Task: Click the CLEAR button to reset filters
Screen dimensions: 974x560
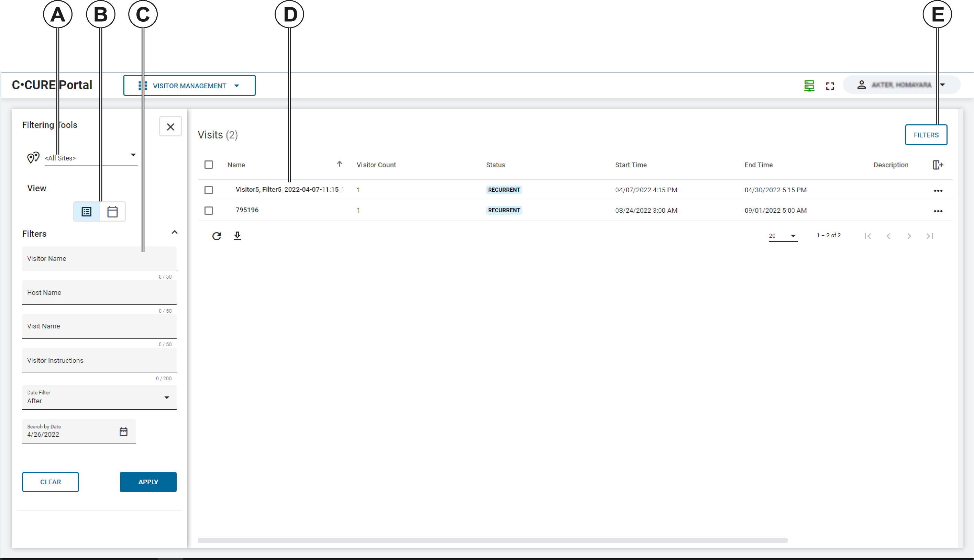Action: point(50,481)
